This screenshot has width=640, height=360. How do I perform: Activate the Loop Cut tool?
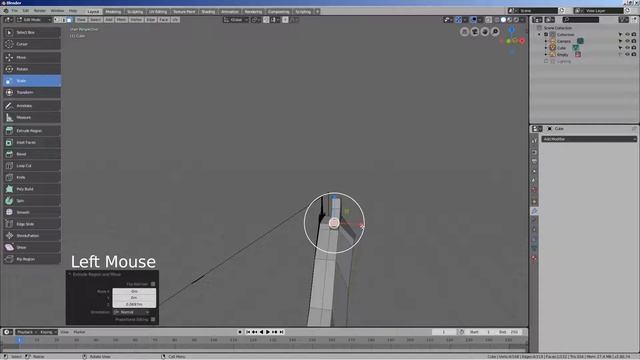pos(32,166)
